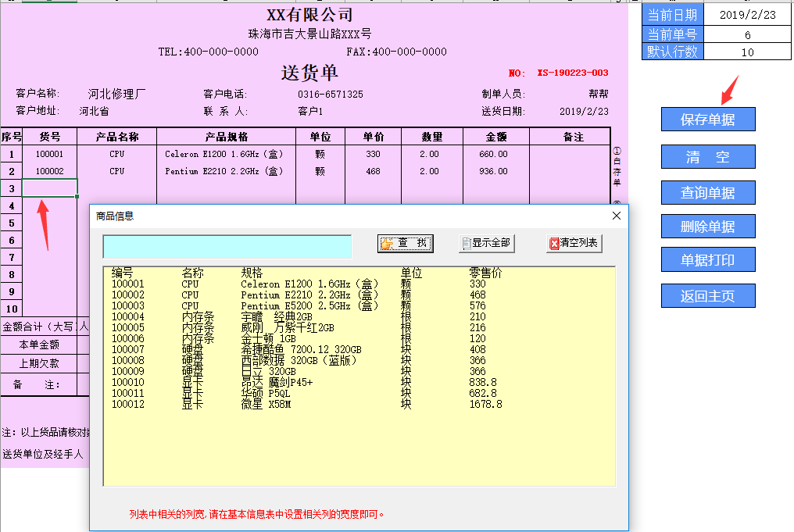Click the 删除单据 button
This screenshot has height=532, width=794.
point(708,227)
